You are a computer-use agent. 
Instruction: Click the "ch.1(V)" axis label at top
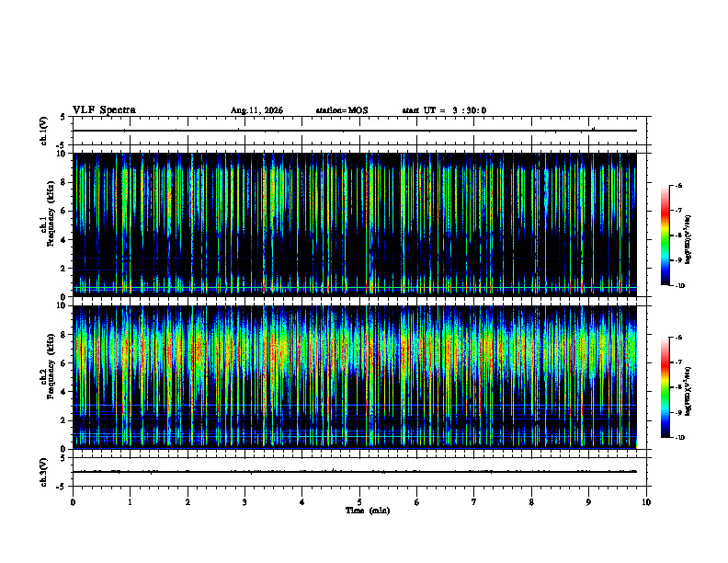tap(43, 131)
